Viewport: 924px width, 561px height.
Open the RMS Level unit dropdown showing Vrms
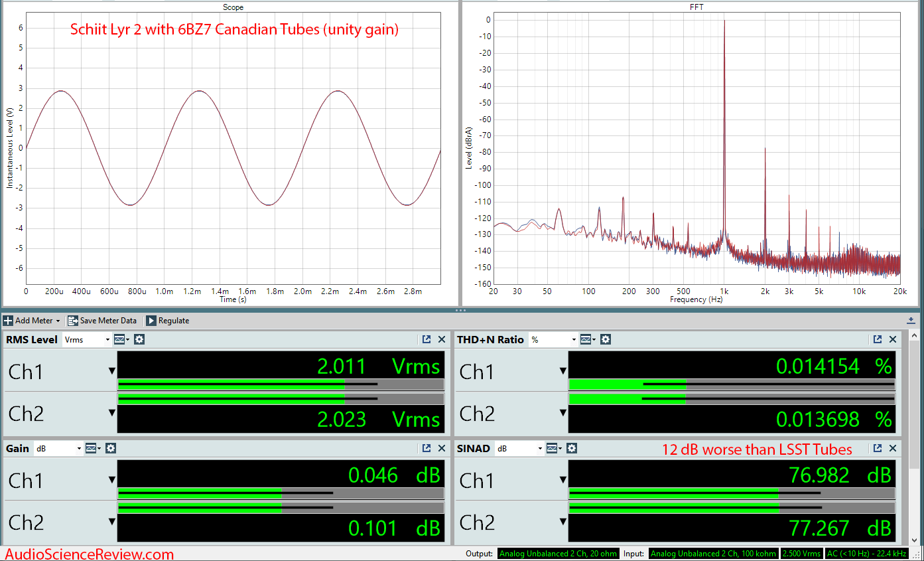(88, 339)
